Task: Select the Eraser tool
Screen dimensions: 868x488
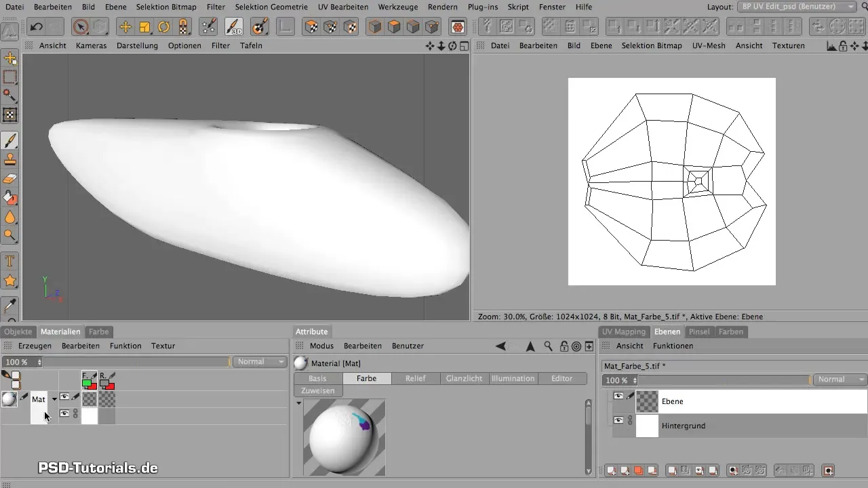Action: pyautogui.click(x=10, y=179)
